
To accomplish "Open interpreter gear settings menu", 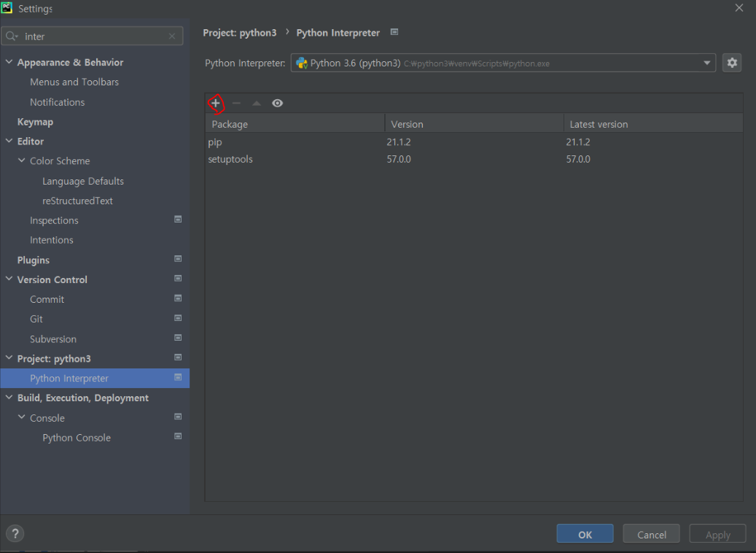I will click(x=732, y=63).
